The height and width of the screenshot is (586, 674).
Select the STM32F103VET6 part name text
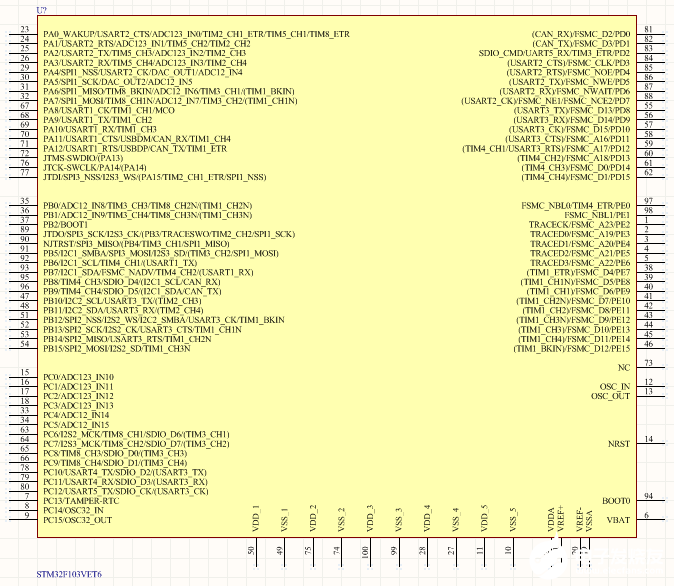(69, 574)
